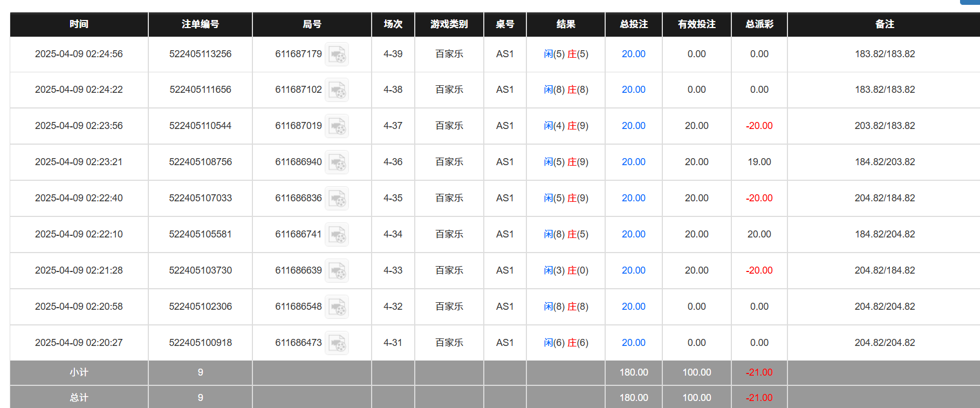Click the 20.00 total bet link in row 4-39
Image resolution: width=980 pixels, height=408 pixels.
tap(633, 54)
